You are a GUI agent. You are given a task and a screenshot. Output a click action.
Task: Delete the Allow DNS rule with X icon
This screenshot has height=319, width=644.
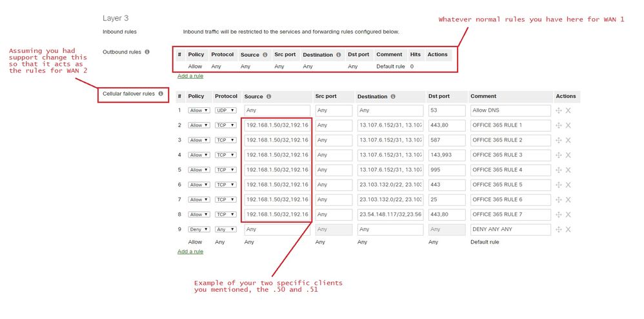pyautogui.click(x=569, y=110)
